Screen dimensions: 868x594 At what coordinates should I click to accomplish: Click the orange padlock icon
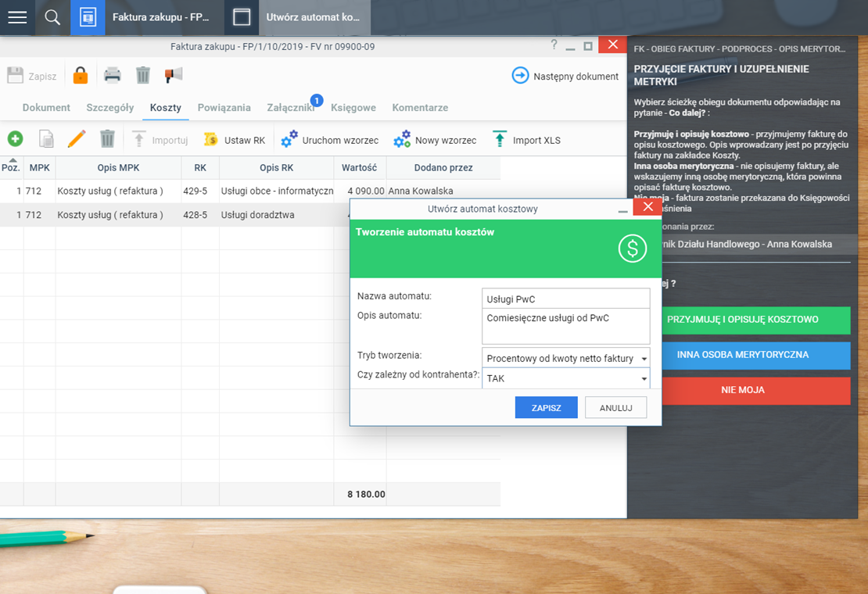pos(80,76)
